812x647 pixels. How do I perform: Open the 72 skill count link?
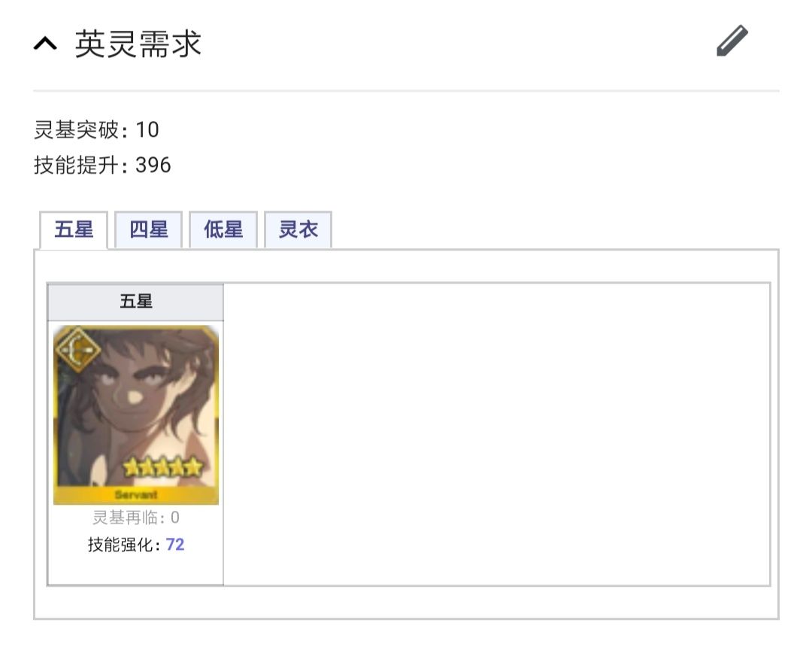coord(175,545)
